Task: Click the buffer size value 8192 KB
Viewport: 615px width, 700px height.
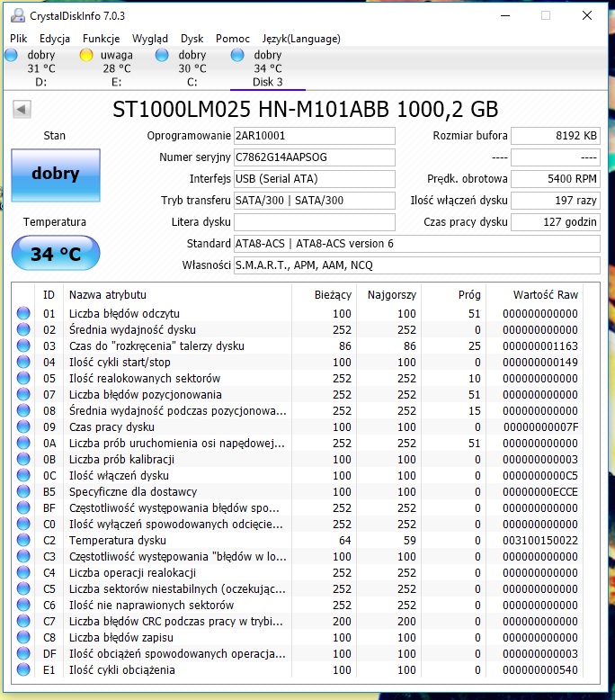Action: pyautogui.click(x=556, y=136)
